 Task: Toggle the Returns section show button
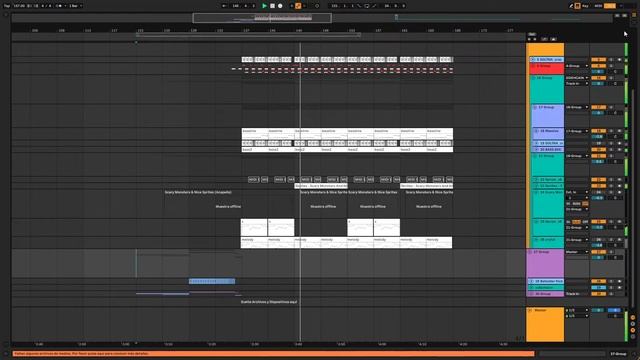(633, 324)
